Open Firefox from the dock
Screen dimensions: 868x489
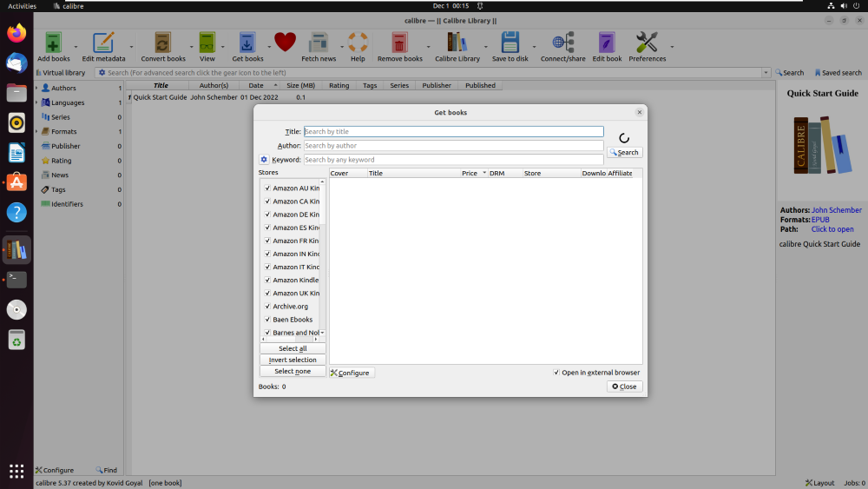point(16,33)
